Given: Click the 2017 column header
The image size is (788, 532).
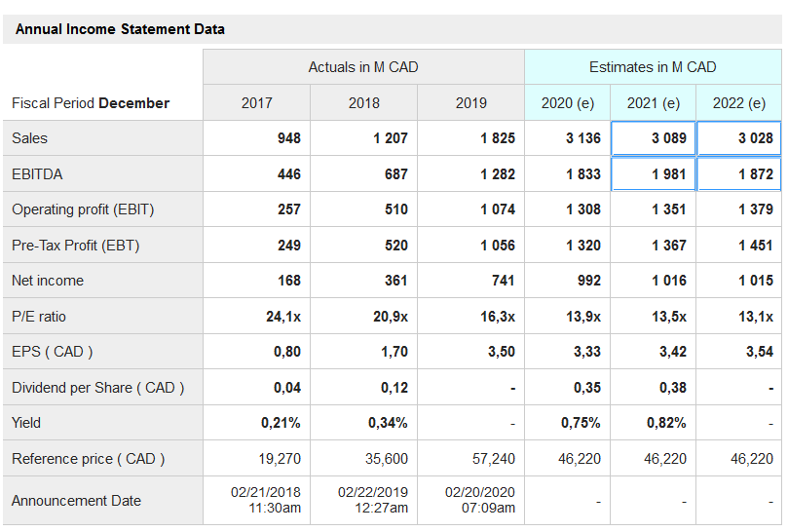Looking at the screenshot, I should [x=256, y=103].
